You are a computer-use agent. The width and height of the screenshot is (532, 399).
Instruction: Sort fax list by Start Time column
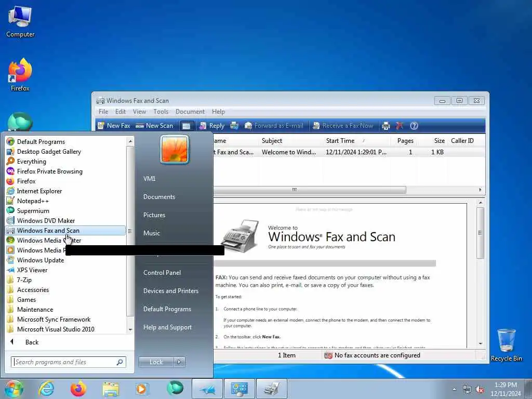355,140
